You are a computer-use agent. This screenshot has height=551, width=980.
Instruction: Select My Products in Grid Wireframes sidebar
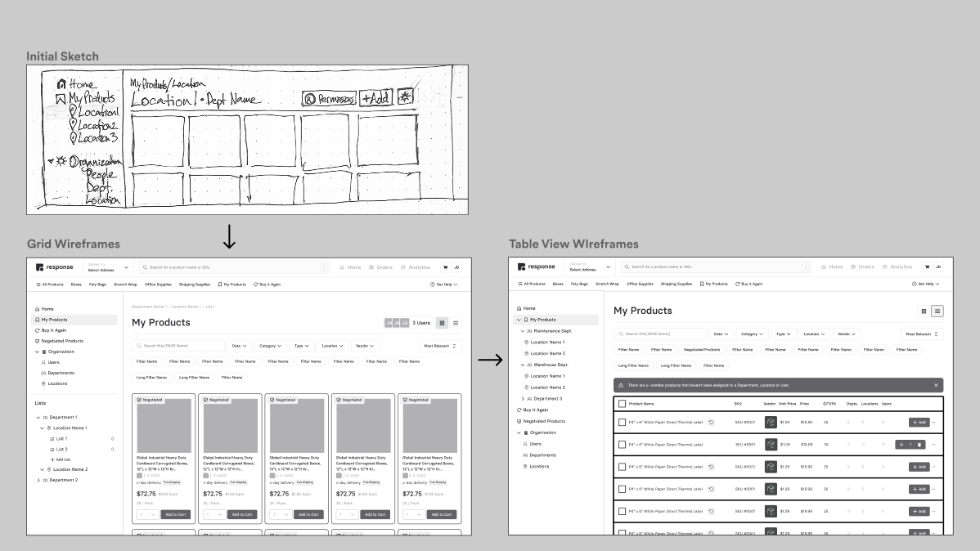74,320
